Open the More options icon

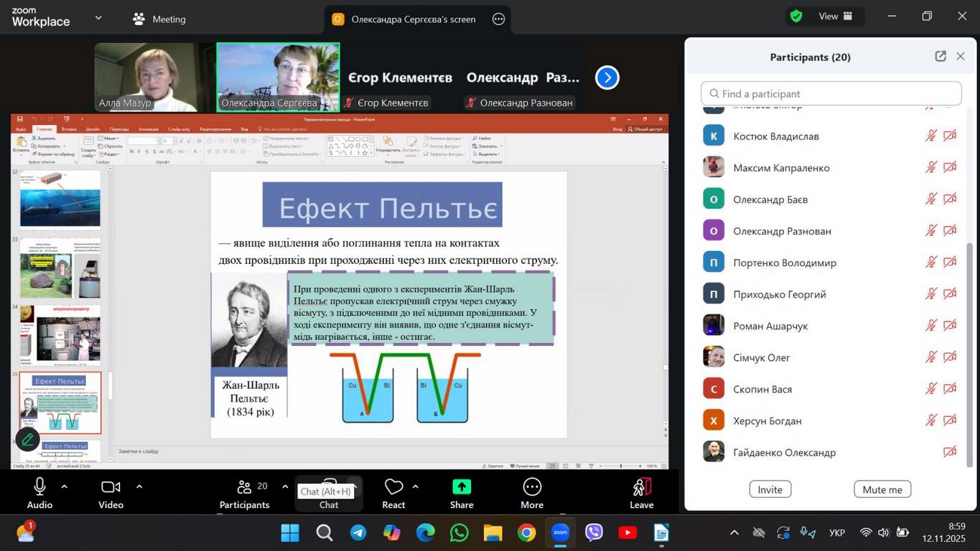(x=532, y=488)
